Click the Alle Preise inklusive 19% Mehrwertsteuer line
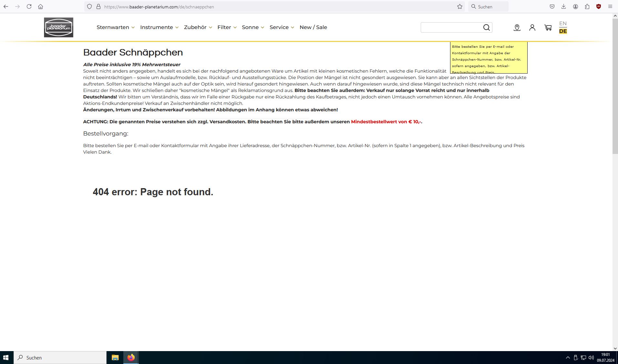This screenshot has width=618, height=364. pos(132,65)
